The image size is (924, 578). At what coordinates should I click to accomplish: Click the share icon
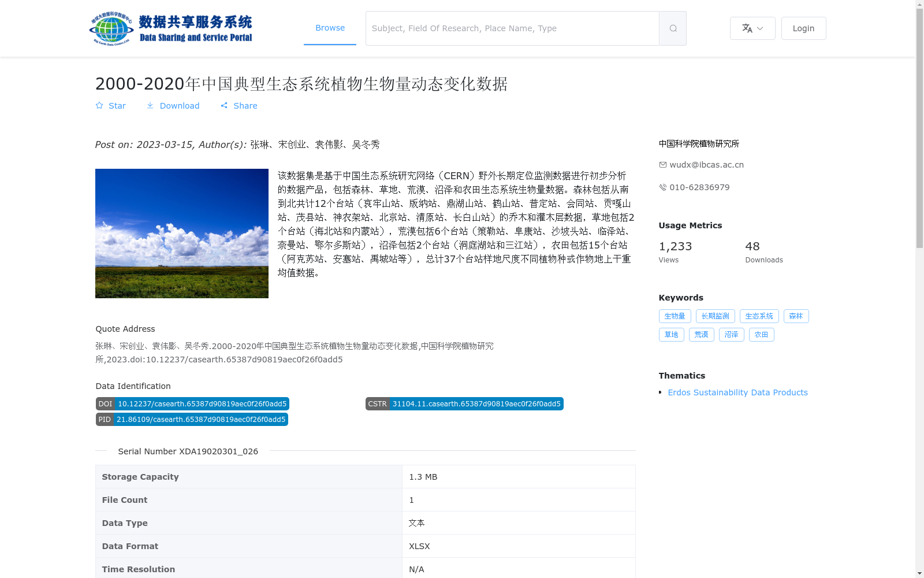tap(224, 106)
